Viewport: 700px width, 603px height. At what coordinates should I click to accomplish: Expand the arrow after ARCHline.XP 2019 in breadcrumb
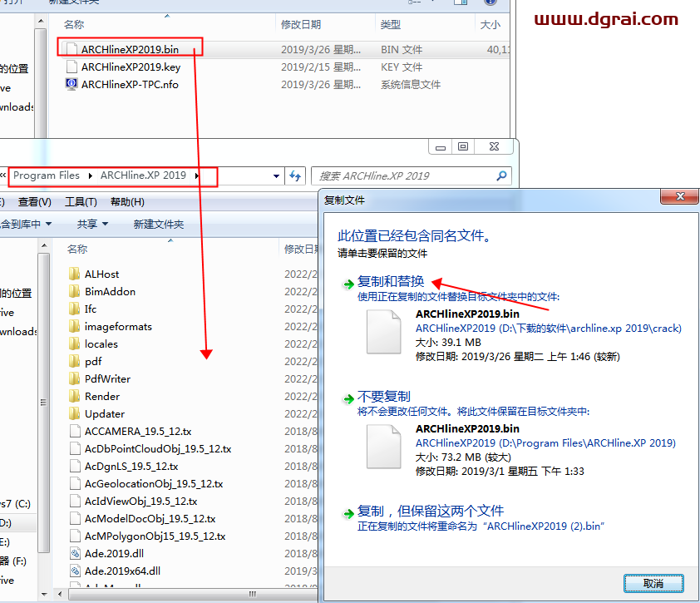pos(196,175)
